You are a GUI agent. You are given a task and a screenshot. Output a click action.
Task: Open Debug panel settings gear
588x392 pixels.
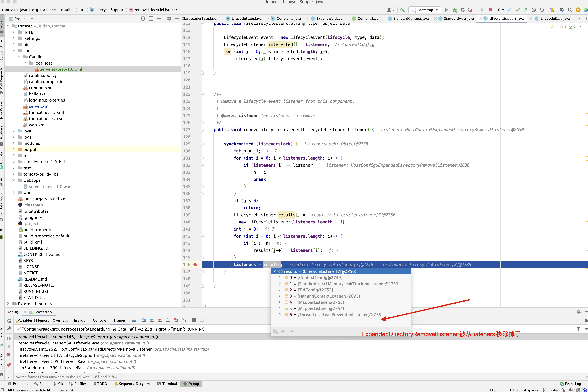(578, 312)
